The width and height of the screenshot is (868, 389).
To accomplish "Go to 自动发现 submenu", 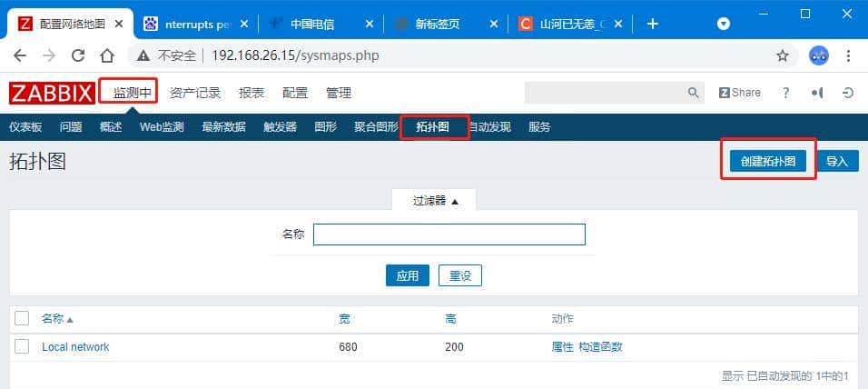I will point(489,127).
